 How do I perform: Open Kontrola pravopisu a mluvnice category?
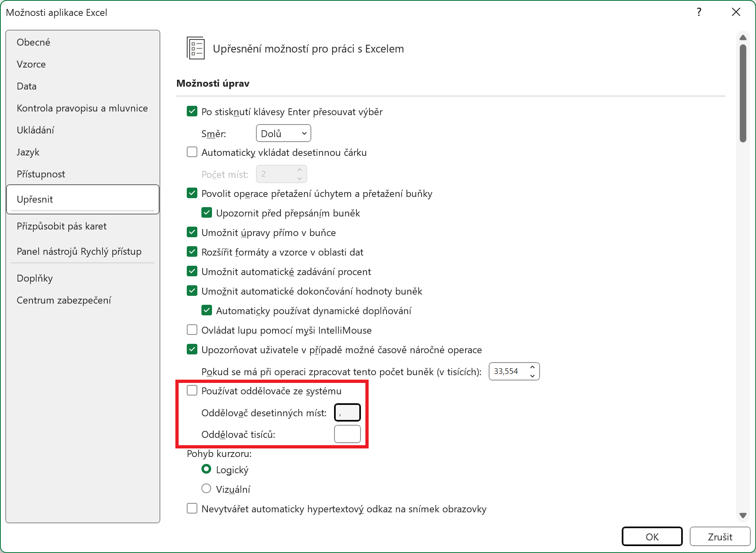coord(83,108)
